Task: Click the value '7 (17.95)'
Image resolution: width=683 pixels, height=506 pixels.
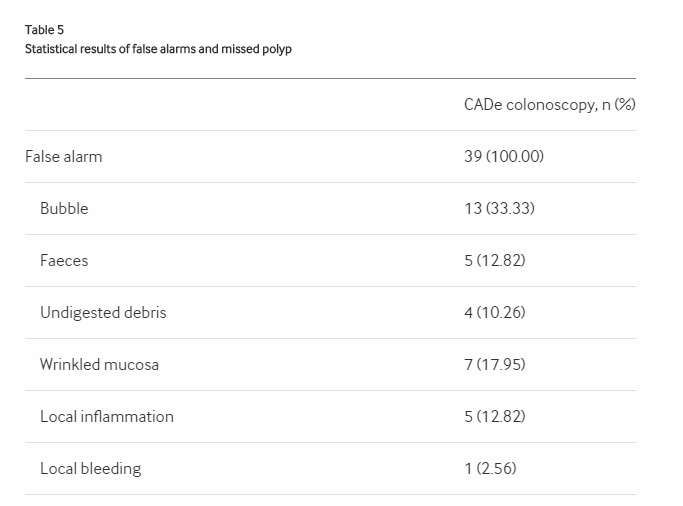Action: click(494, 364)
